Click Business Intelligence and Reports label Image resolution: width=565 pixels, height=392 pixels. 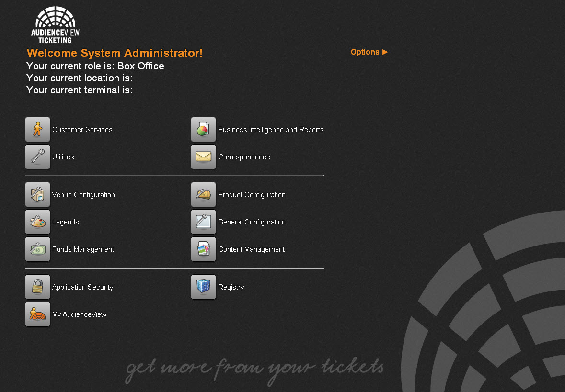271,130
